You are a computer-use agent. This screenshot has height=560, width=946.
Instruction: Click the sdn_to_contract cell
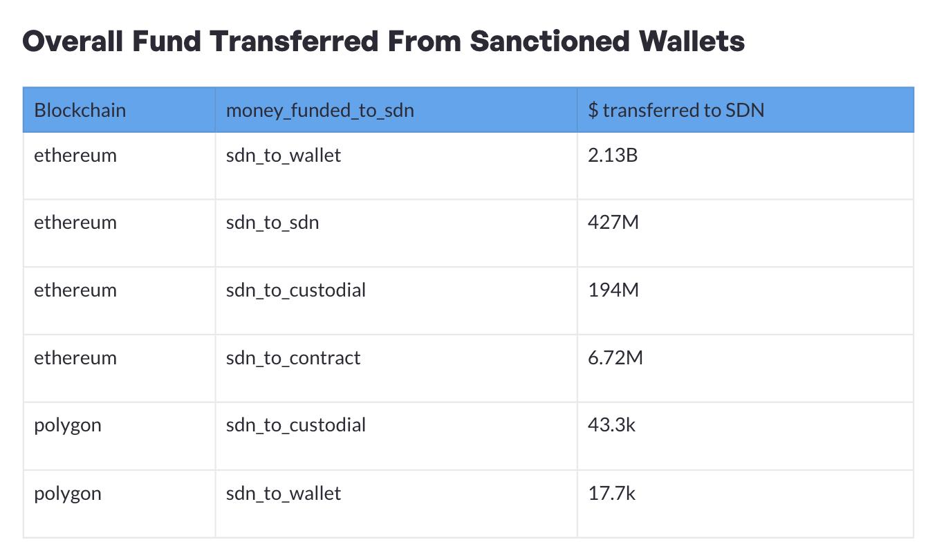(x=293, y=358)
